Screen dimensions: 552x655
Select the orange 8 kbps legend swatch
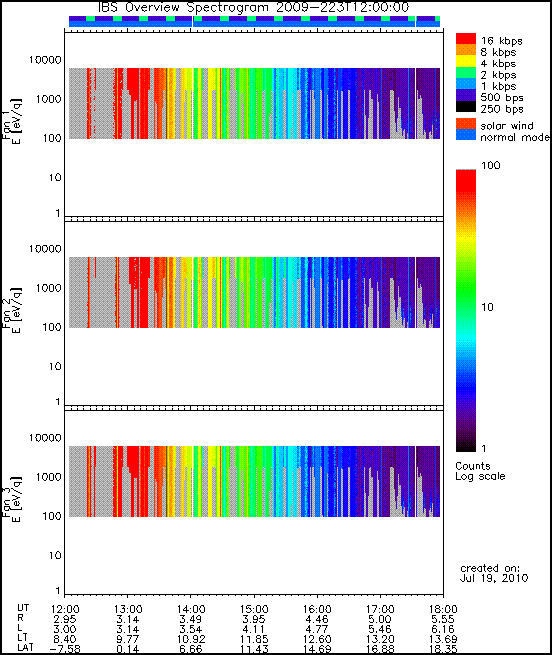tap(466, 51)
